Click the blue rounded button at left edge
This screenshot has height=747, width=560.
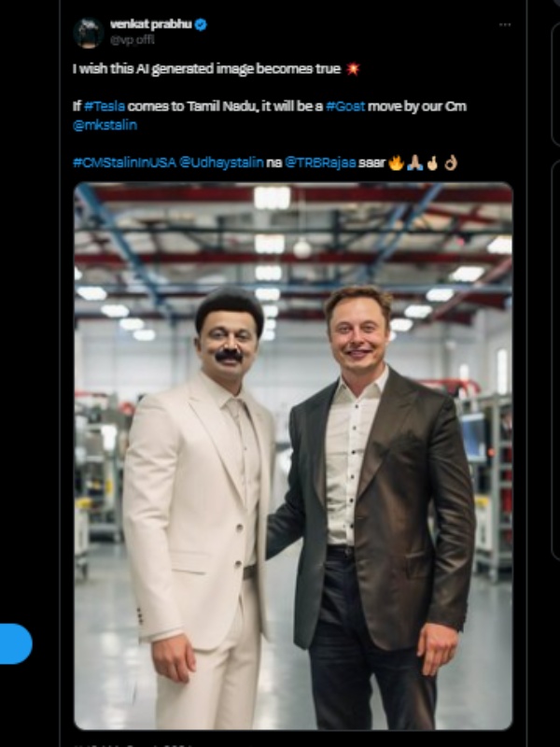click(16, 643)
